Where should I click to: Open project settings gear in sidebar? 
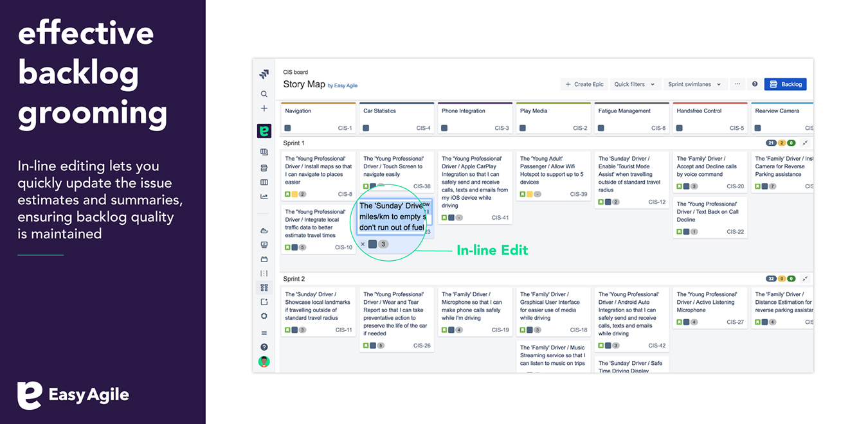264,316
